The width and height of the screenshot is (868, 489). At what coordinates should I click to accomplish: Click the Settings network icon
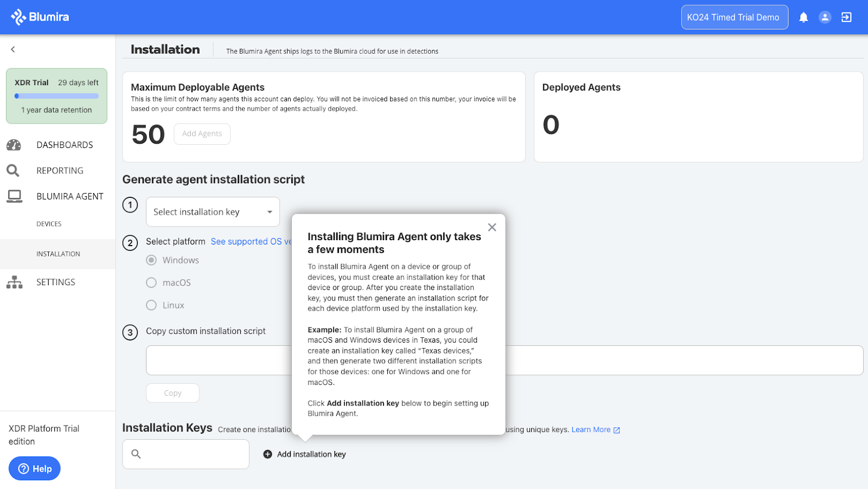[14, 282]
